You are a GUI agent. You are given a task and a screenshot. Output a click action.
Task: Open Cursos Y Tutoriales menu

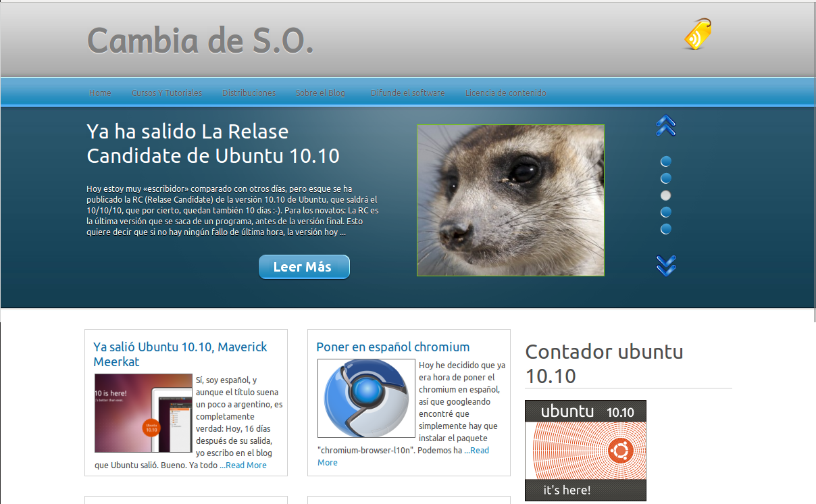(x=167, y=93)
